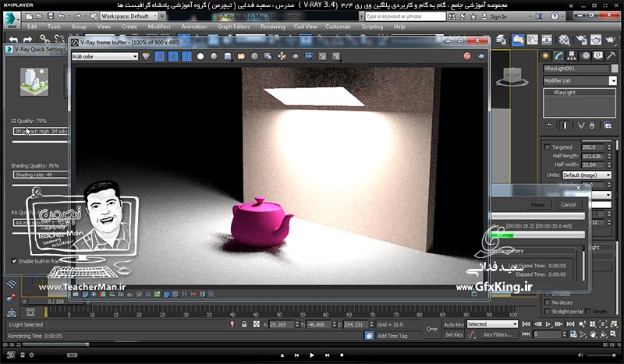Click the selection lock toggle padlock icon
The width and height of the screenshot is (624, 364).
pos(244,324)
